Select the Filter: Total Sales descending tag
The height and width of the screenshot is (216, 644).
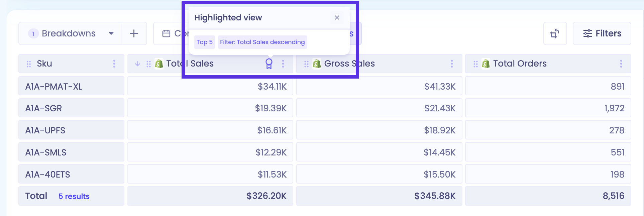(262, 42)
